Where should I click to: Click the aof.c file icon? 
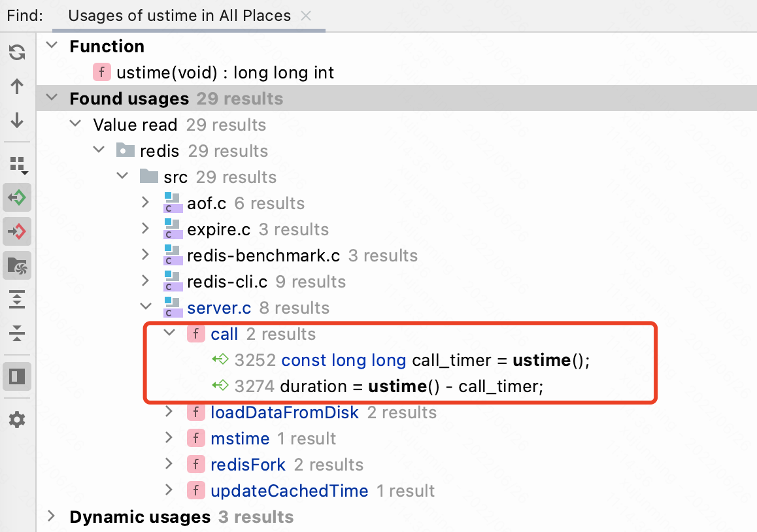173,203
